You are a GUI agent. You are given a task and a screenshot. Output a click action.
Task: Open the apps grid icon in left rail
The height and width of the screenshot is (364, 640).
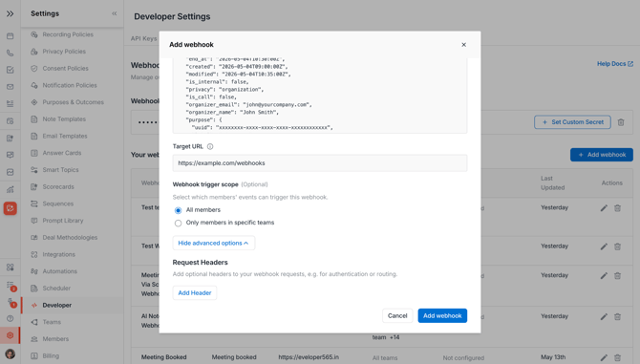[11, 268]
